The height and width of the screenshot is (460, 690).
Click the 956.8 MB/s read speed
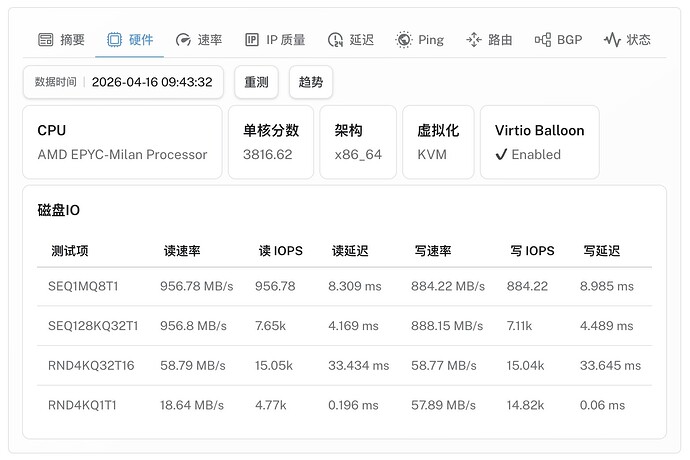[x=193, y=326]
